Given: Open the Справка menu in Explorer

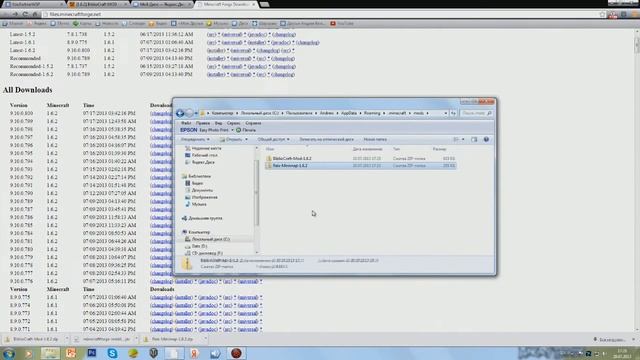Looking at the screenshot, I should [x=253, y=123].
